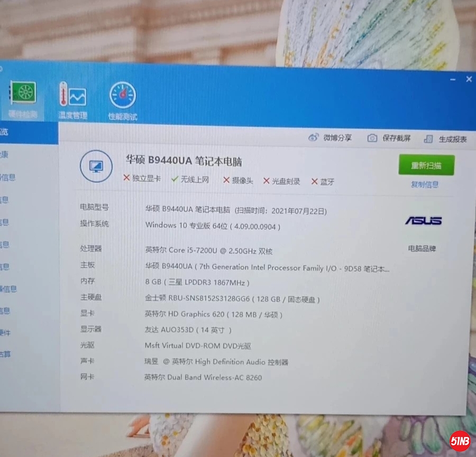Viewport: 476px width, 457px height.
Task: Click the 主硬盘 row label
Action: pyautogui.click(x=91, y=297)
